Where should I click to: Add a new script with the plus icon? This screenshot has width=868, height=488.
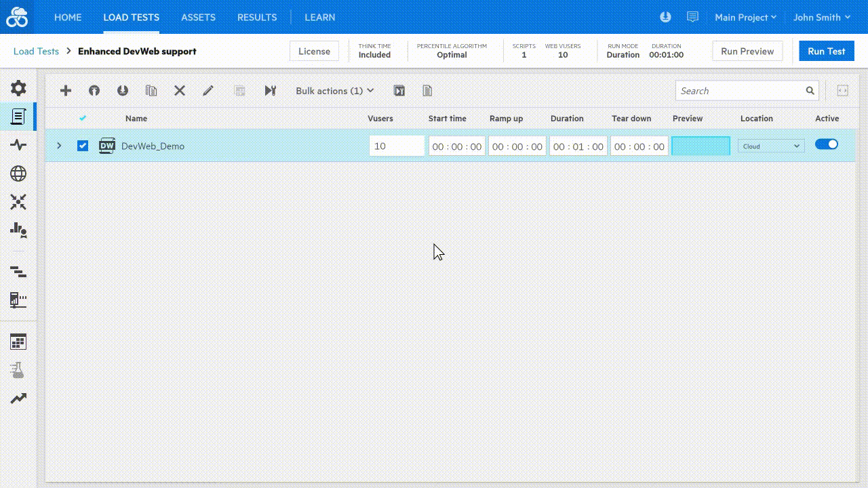point(66,90)
